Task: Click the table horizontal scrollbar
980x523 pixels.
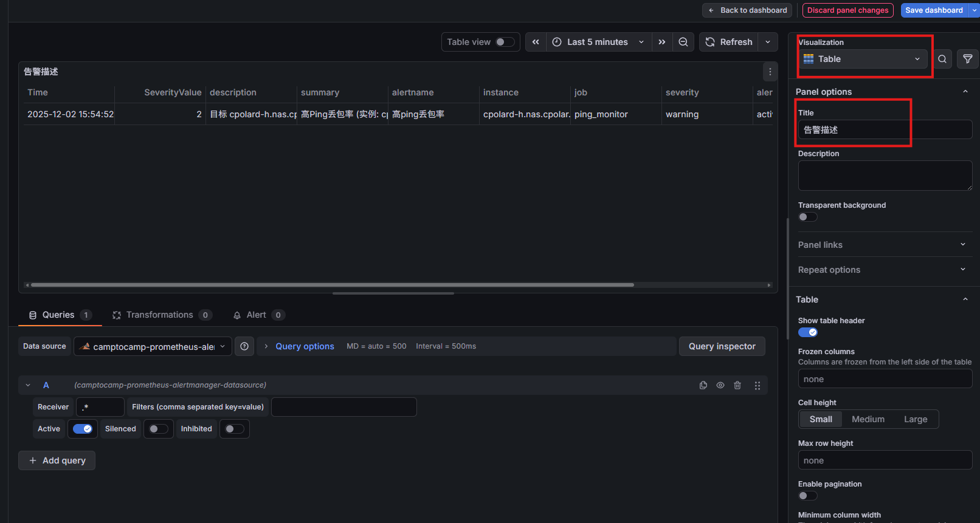Action: pos(332,285)
